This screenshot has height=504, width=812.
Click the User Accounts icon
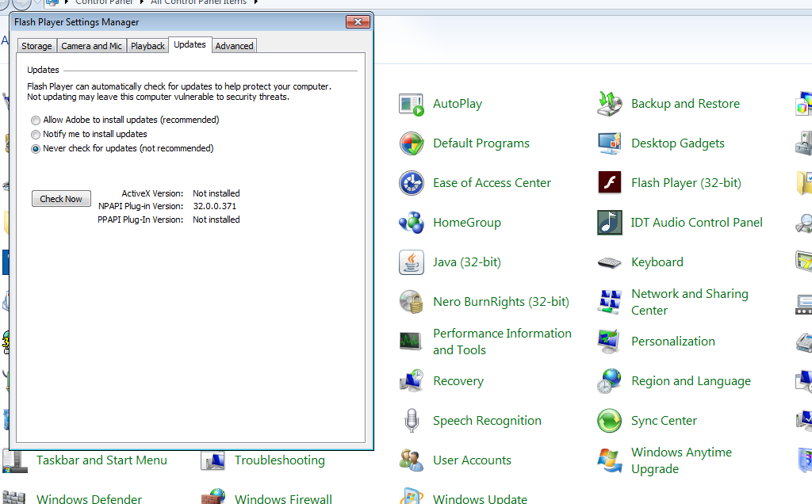412,460
